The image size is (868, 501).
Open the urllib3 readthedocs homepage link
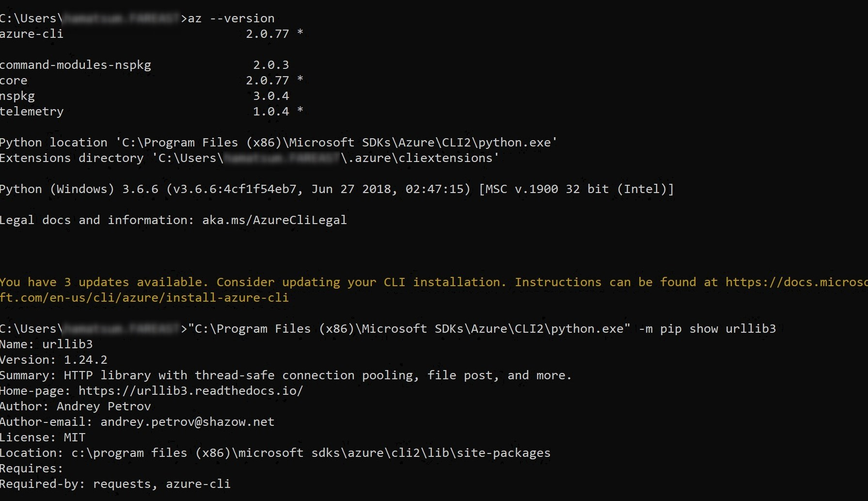(191, 390)
